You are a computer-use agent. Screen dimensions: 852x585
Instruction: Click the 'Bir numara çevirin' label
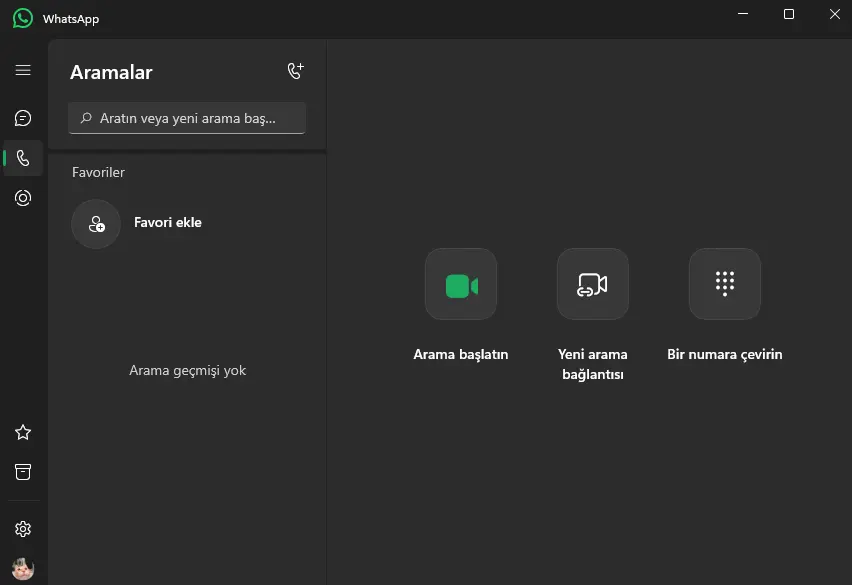(x=725, y=354)
